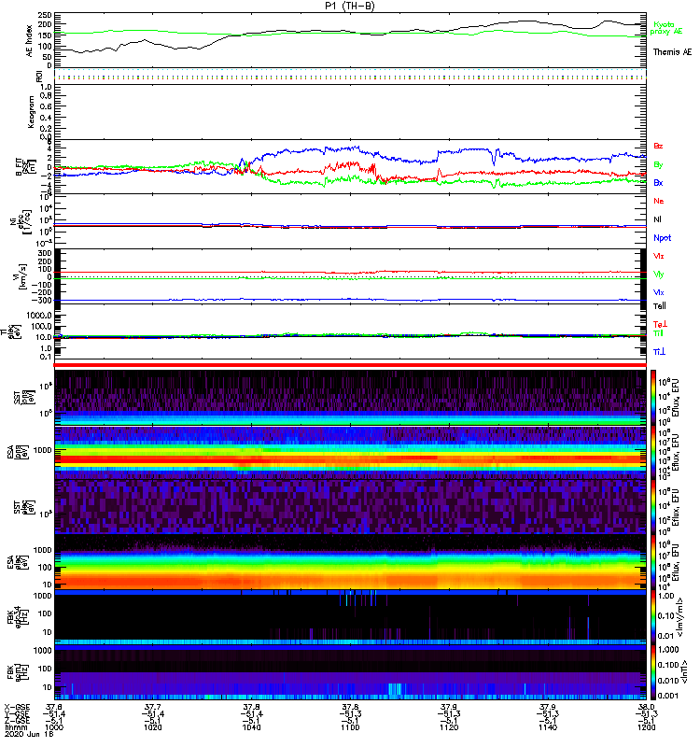The image size is (700, 747).
Task: Click the ESA ion spectrogram color bar
Action: (653, 451)
